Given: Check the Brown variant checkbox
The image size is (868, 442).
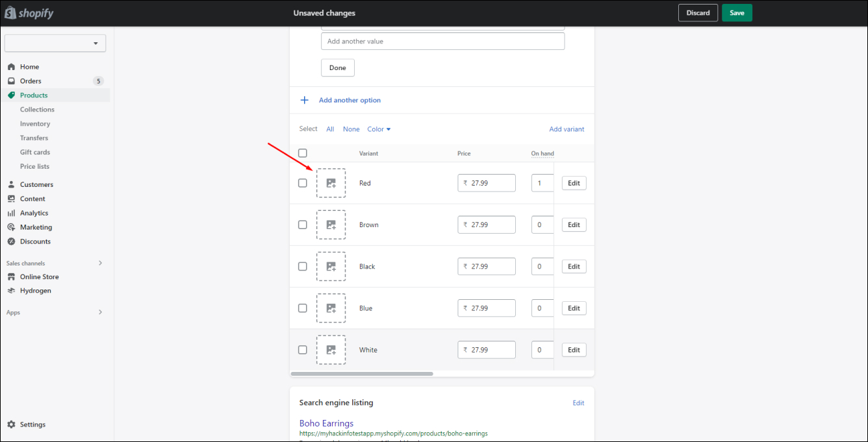Looking at the screenshot, I should [x=302, y=225].
